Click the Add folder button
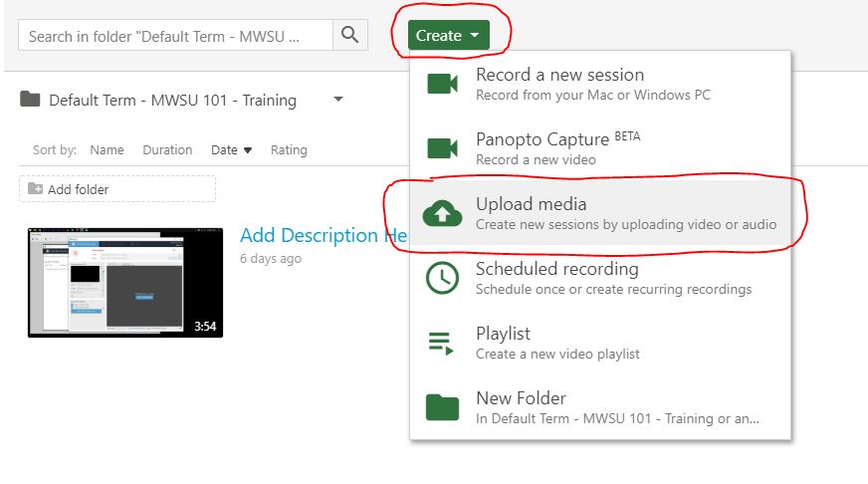 point(117,189)
